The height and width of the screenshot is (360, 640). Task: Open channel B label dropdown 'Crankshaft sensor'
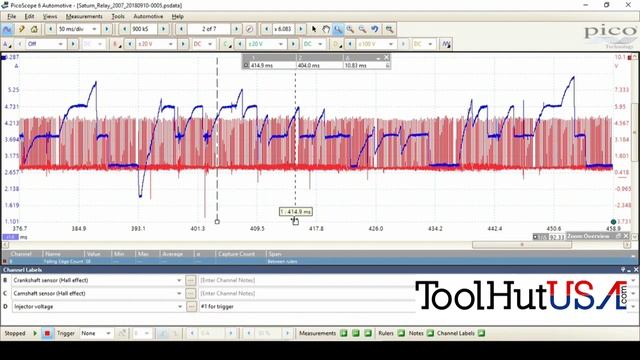pos(179,280)
